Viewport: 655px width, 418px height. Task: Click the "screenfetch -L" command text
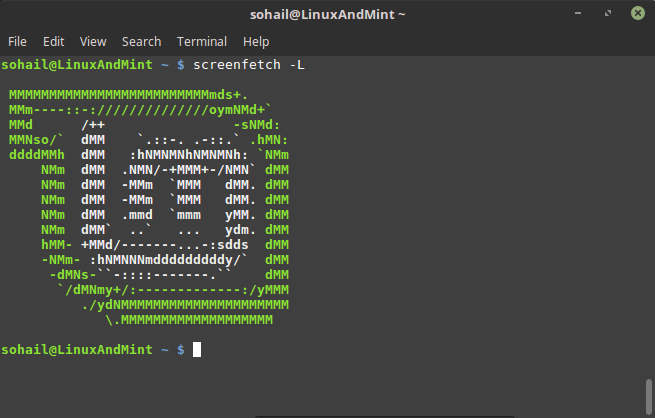coord(249,65)
